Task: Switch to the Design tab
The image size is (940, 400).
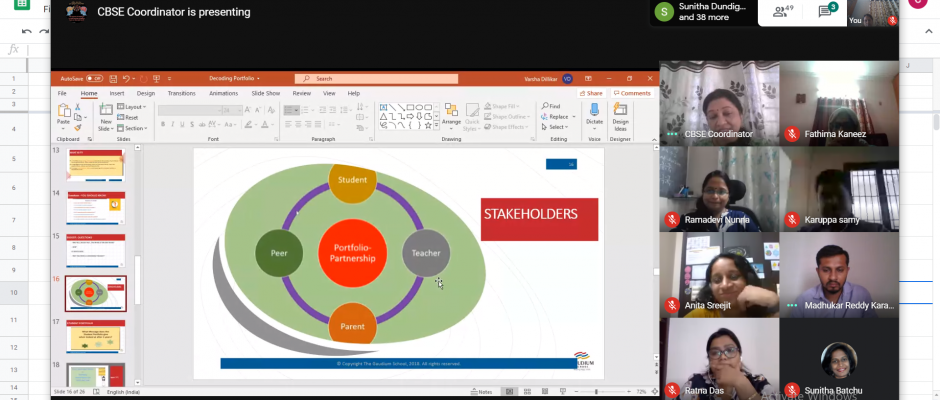Action: [x=146, y=94]
